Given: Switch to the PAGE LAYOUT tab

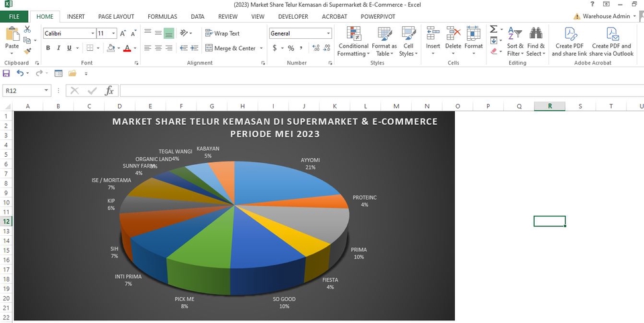Looking at the screenshot, I should 116,16.
